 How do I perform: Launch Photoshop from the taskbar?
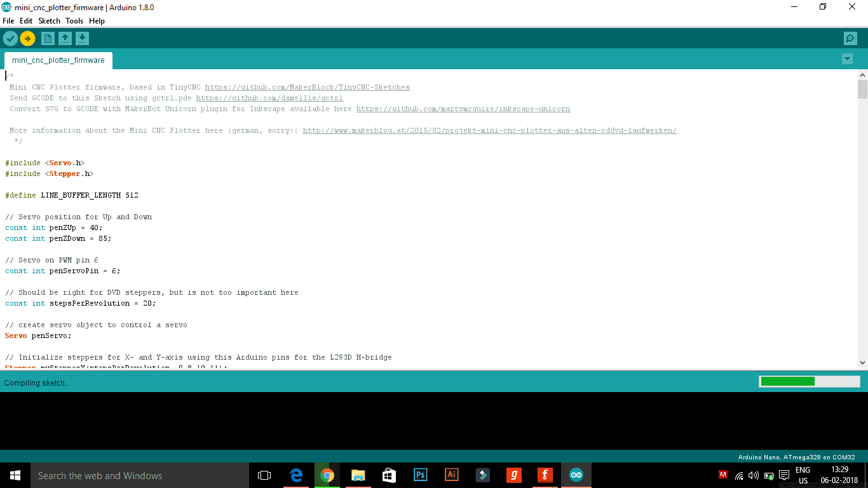pyautogui.click(x=420, y=475)
